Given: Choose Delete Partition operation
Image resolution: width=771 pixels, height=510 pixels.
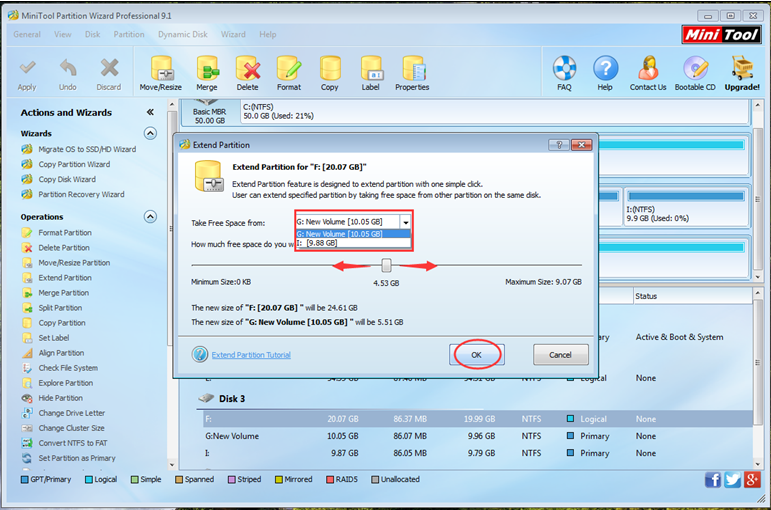Looking at the screenshot, I should coord(64,248).
